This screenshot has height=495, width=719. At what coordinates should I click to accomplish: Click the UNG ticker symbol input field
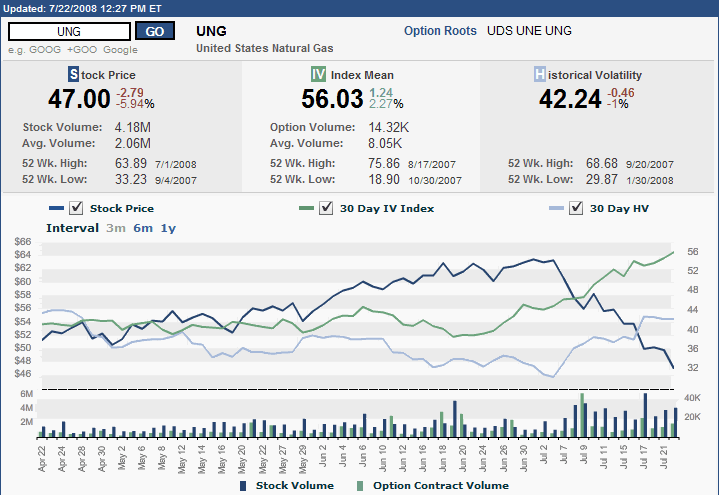coord(69,31)
